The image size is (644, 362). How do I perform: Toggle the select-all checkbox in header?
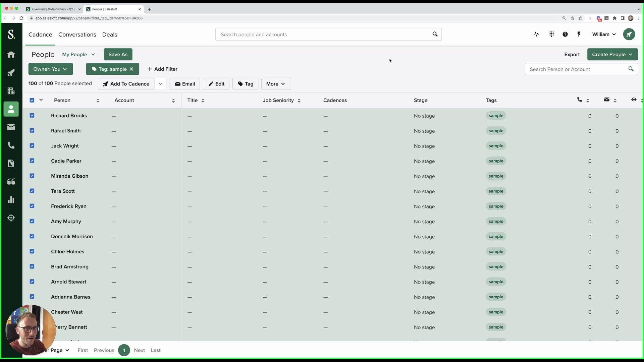click(32, 100)
